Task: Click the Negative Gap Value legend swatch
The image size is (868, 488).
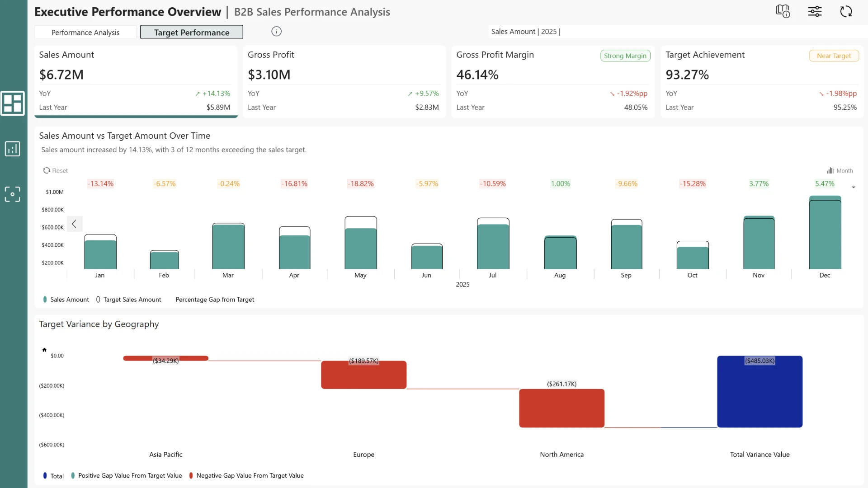Action: 191,476
